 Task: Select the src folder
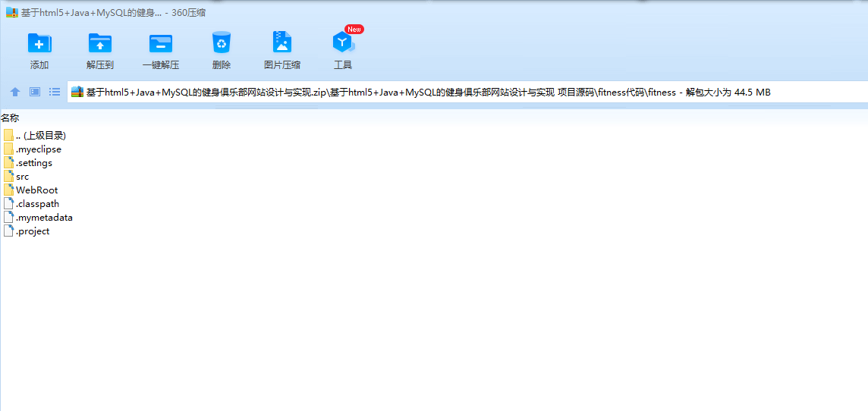(x=16, y=177)
